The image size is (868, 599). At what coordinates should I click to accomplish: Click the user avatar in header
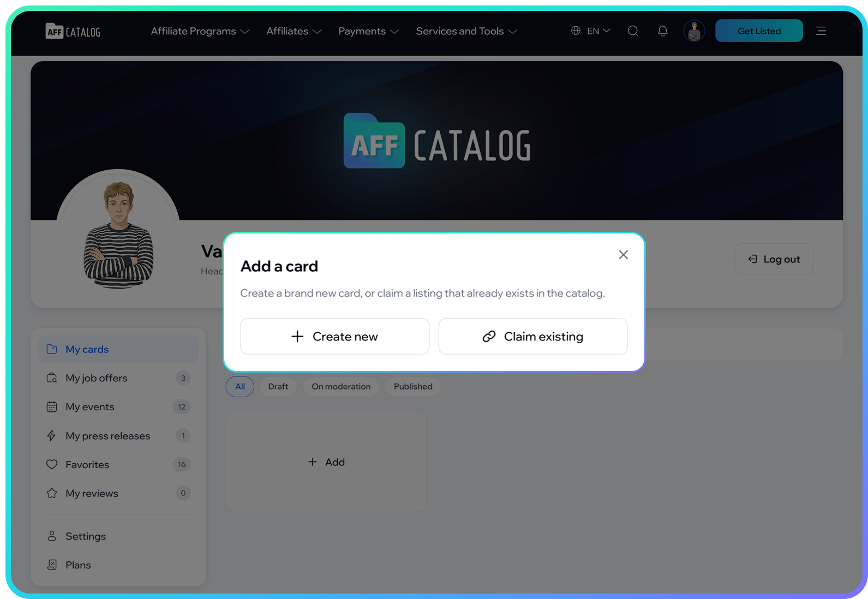(694, 31)
